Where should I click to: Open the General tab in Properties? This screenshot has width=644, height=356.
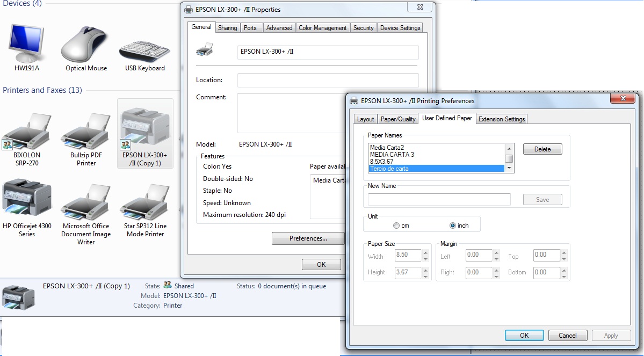point(201,27)
